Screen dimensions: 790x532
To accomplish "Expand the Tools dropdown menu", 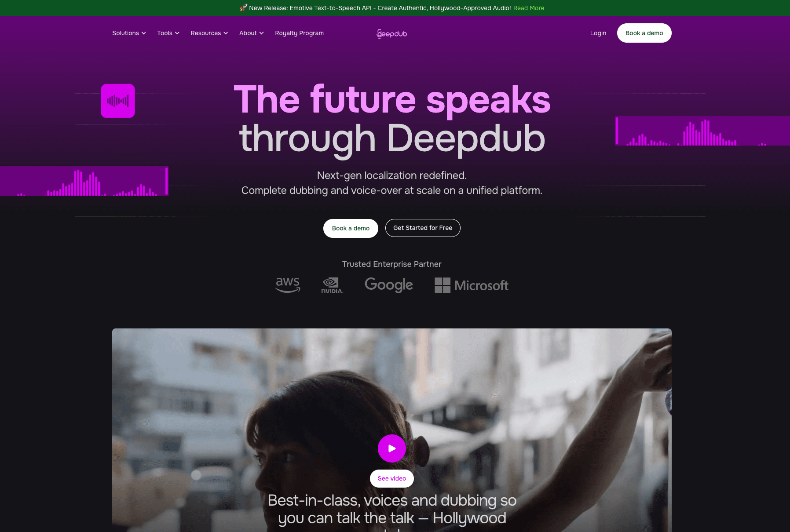I will (168, 33).
